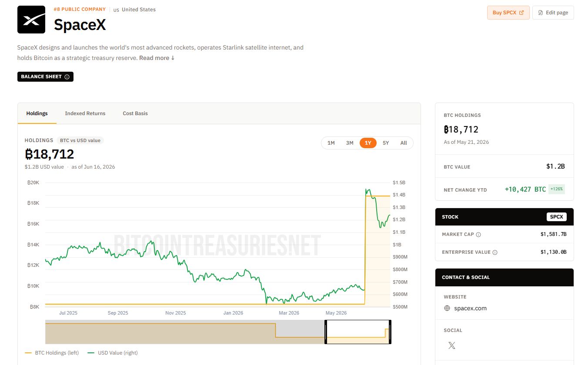The image size is (588, 365).
Task: Click the Enterprise Value info icon
Action: (495, 252)
